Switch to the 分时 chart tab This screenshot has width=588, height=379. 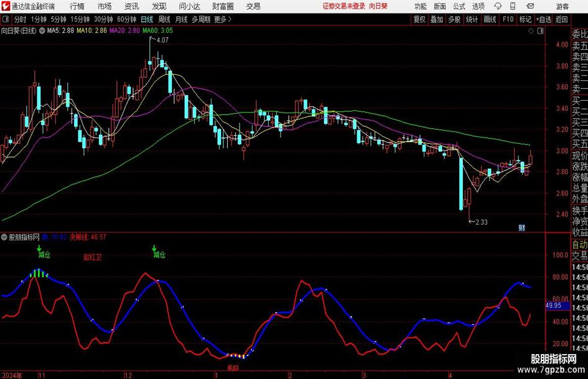click(x=20, y=19)
